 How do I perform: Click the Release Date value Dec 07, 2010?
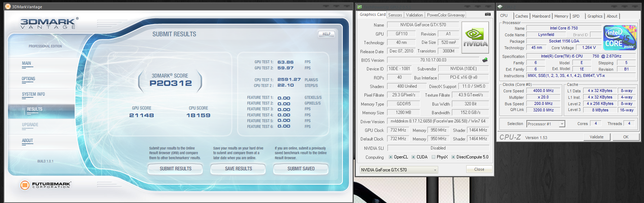click(401, 51)
